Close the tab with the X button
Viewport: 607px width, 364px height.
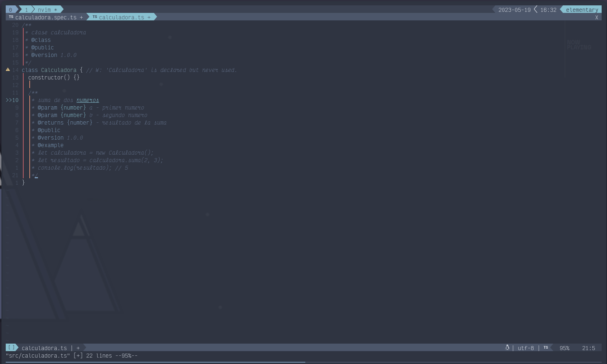coord(597,18)
